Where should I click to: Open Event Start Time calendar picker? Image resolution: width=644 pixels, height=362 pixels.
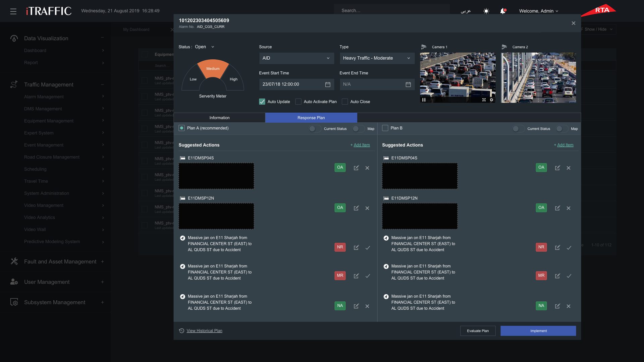(327, 84)
